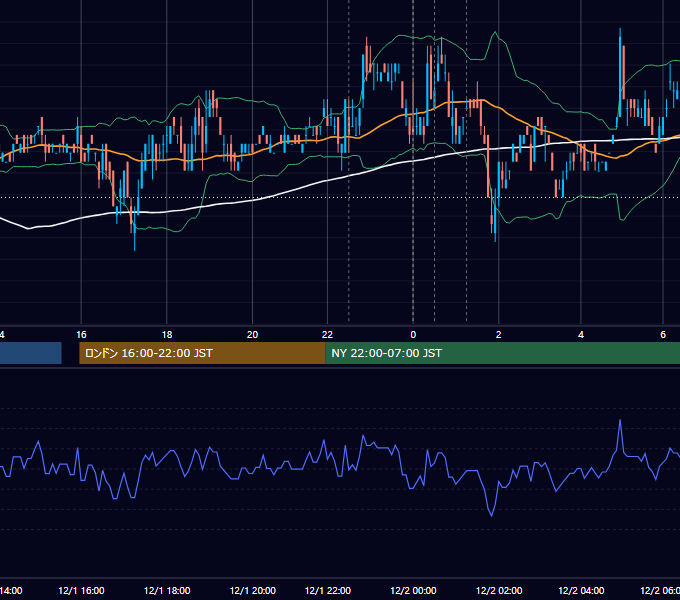Click the 12/1 16:00 time label

coord(81,590)
